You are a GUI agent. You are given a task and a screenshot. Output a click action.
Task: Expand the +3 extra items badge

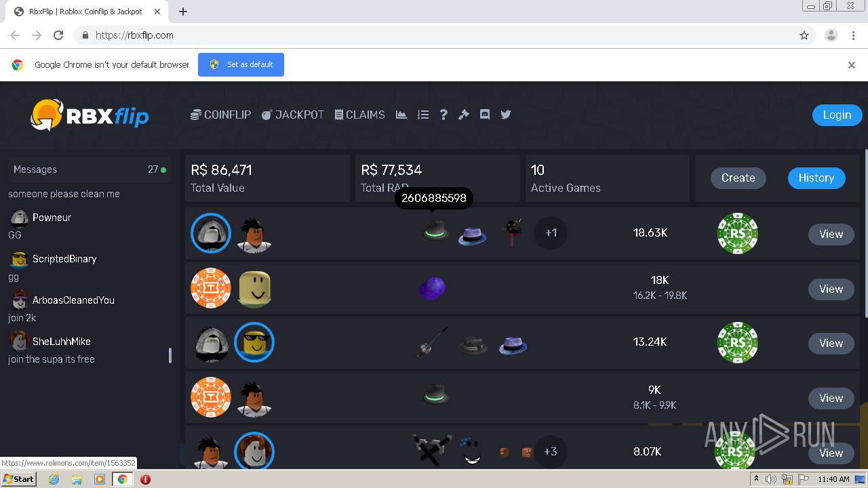point(551,451)
